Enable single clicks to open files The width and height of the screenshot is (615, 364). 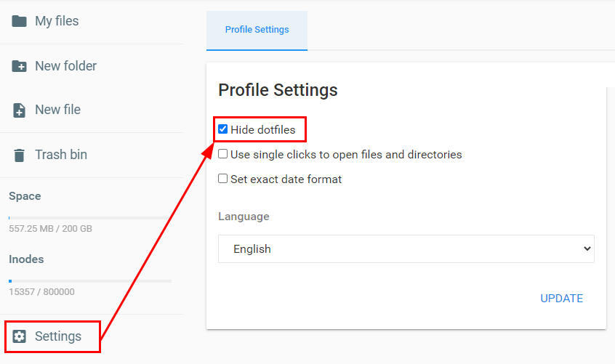click(223, 154)
